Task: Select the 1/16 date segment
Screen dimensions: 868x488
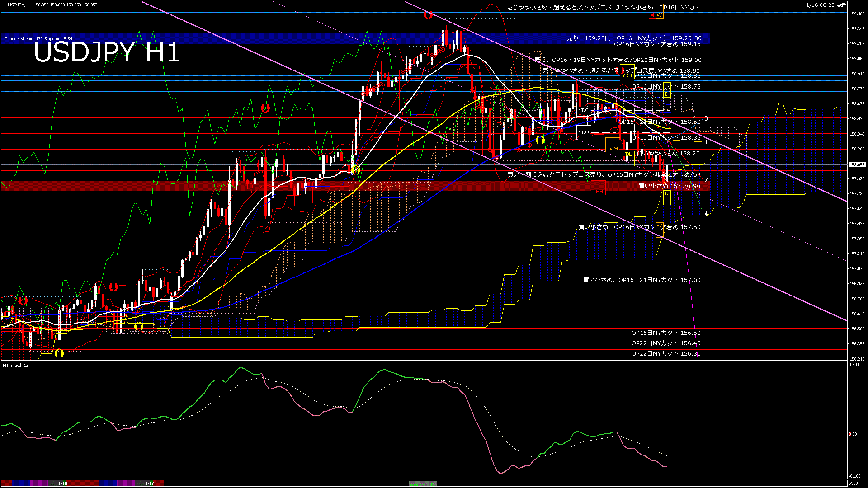Action: pos(63,483)
